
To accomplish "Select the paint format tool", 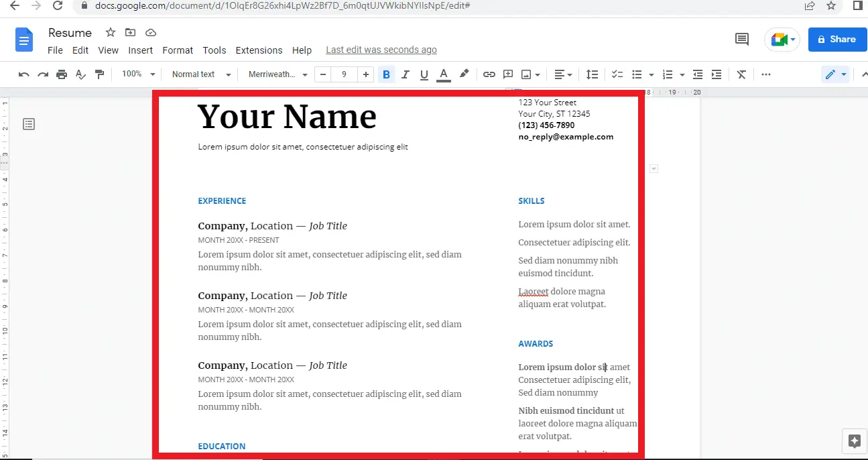I will 99,74.
